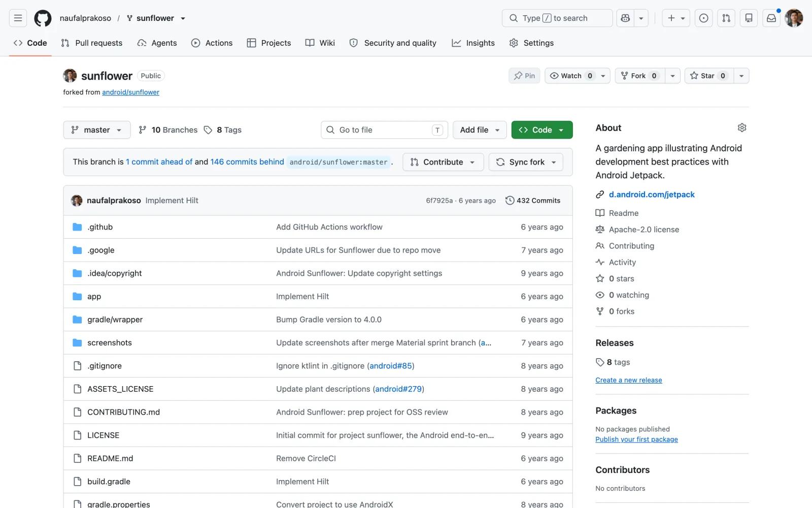Open the Projects tab
The height and width of the screenshot is (508, 812).
[x=269, y=43]
